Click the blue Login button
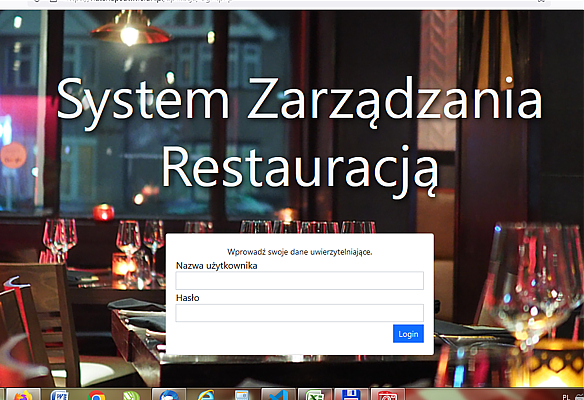 (408, 334)
